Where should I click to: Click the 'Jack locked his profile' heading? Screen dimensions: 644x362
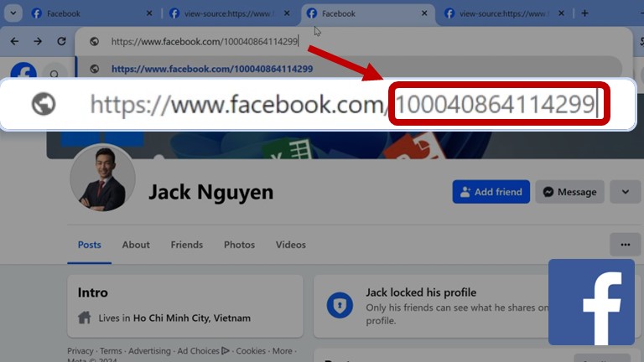tap(421, 292)
